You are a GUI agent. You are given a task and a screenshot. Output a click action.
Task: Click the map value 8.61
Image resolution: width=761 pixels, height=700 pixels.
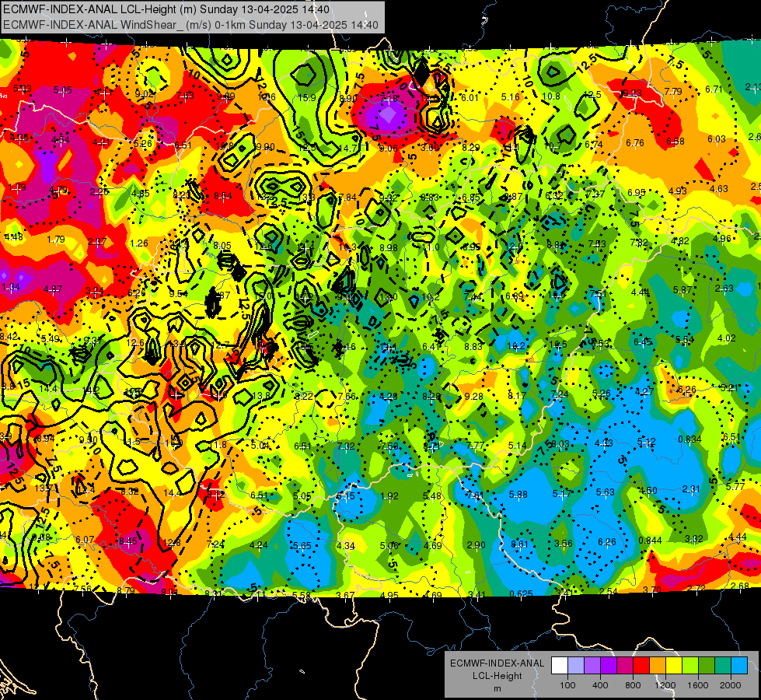[518, 544]
